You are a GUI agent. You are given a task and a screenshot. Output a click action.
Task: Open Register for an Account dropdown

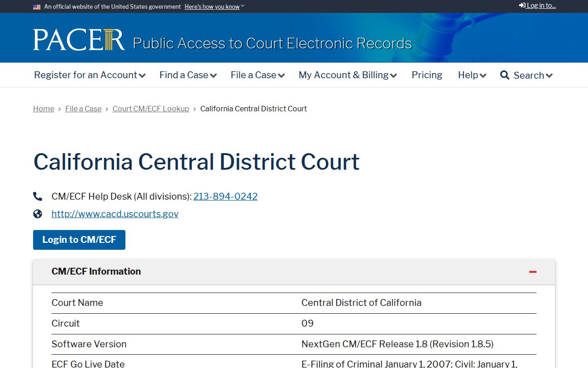click(x=90, y=75)
